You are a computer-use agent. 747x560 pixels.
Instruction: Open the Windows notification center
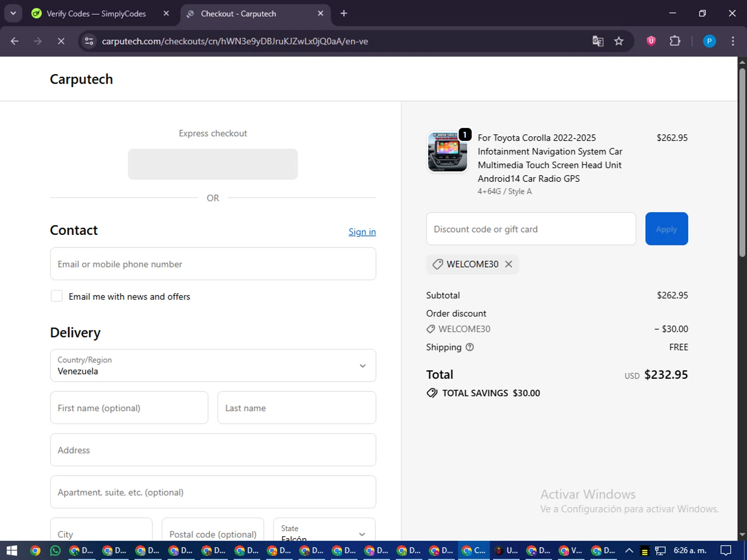[726, 551]
